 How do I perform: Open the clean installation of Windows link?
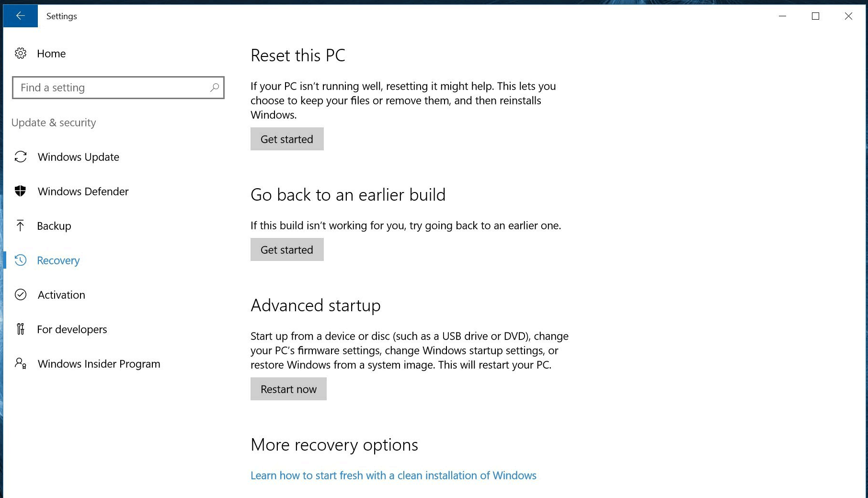(x=393, y=475)
